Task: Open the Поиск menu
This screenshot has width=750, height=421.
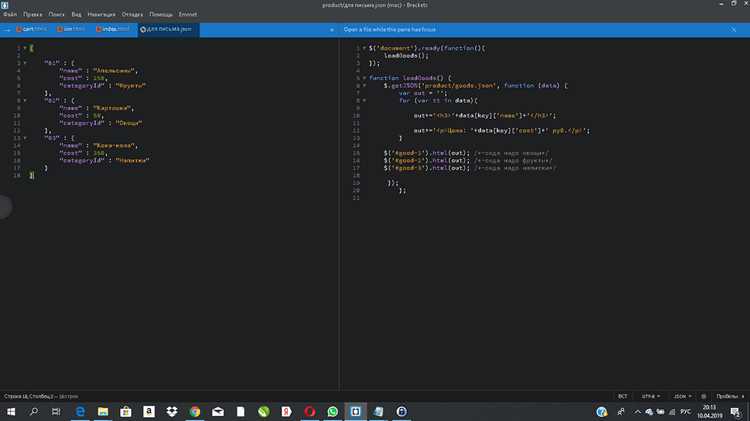Action: (56, 14)
